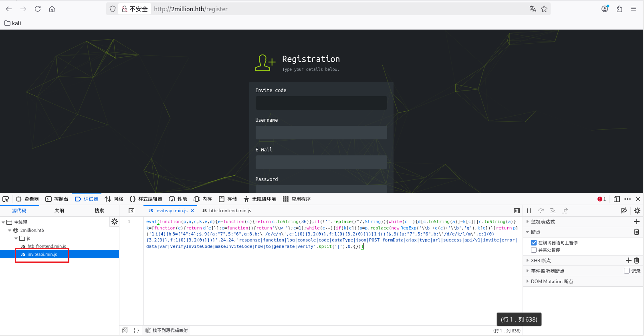Expand the XHR breakpoints section
This screenshot has height=336, width=644.
[527, 261]
